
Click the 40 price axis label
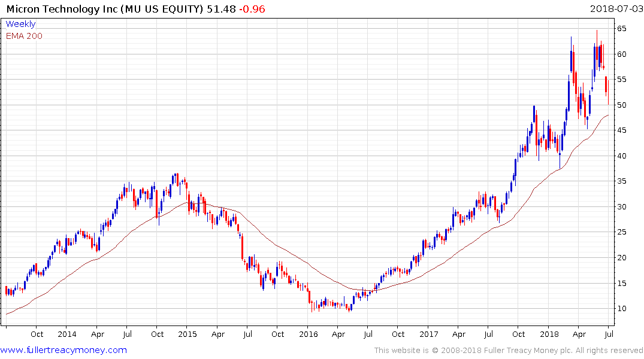click(621, 156)
